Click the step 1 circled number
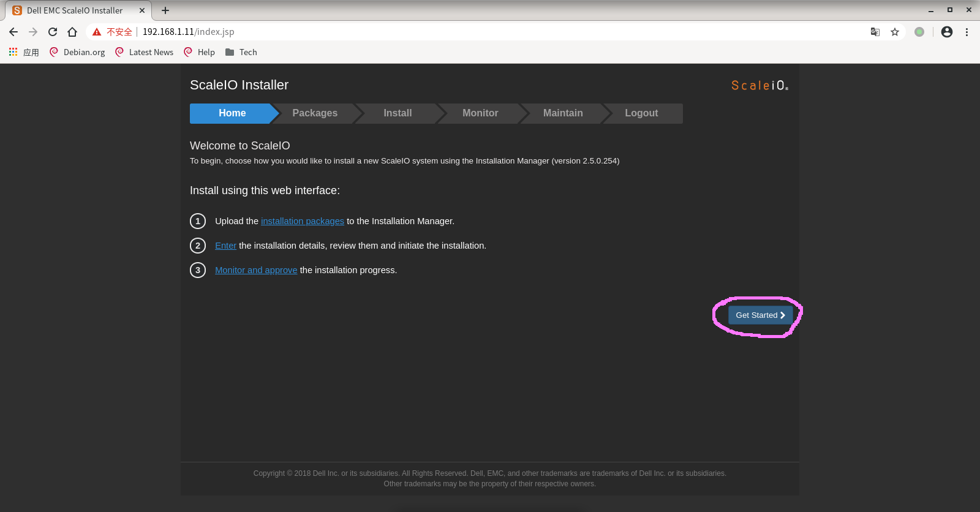Screen dimensions: 980x512 tap(198, 221)
